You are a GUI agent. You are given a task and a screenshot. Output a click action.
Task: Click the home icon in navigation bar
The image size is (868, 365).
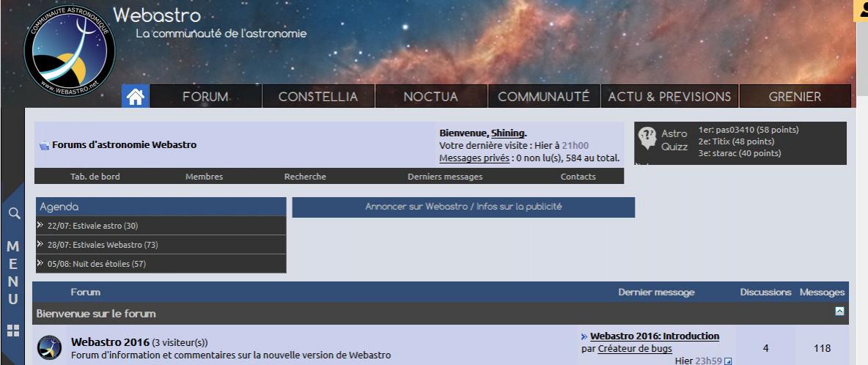(136, 97)
